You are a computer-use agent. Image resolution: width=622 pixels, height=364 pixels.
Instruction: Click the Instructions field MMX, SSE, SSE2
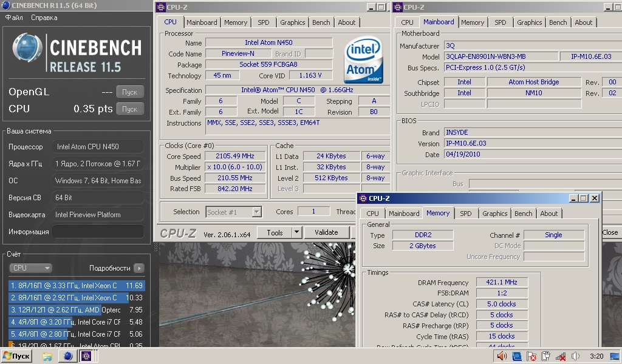[x=298, y=126]
